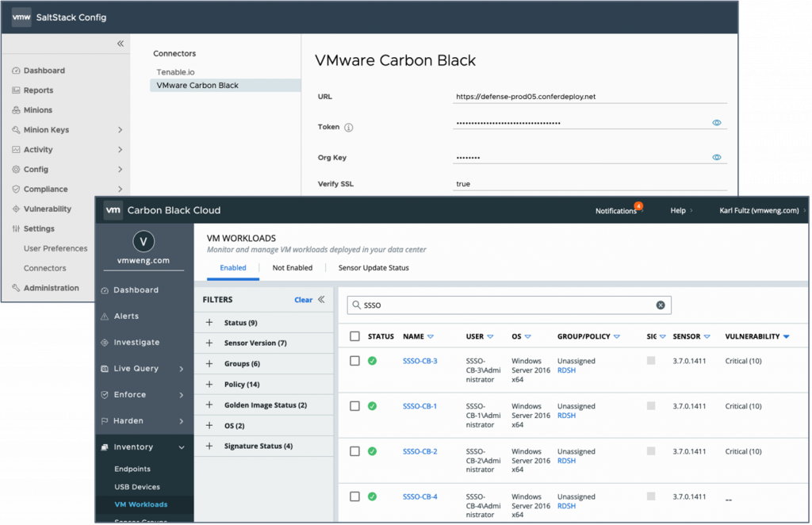Click the notifications badge showing 4
This screenshot has height=525, width=812.
pyautogui.click(x=638, y=206)
